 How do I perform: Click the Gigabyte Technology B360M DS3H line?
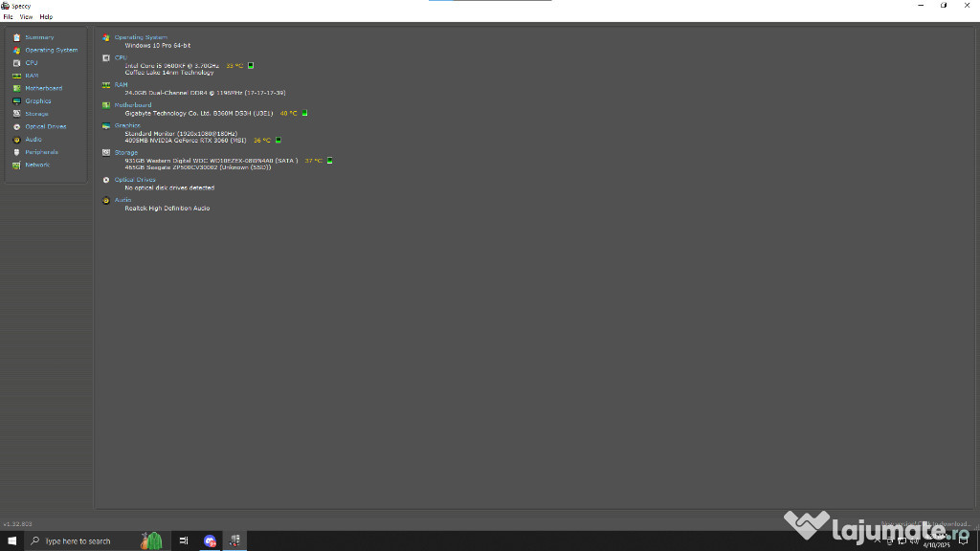(x=199, y=113)
